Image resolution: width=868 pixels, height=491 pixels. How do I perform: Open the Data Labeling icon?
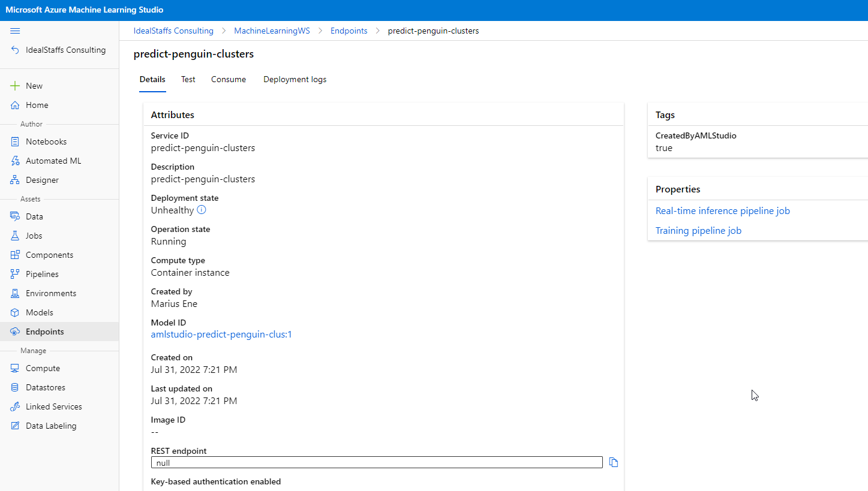click(x=15, y=426)
